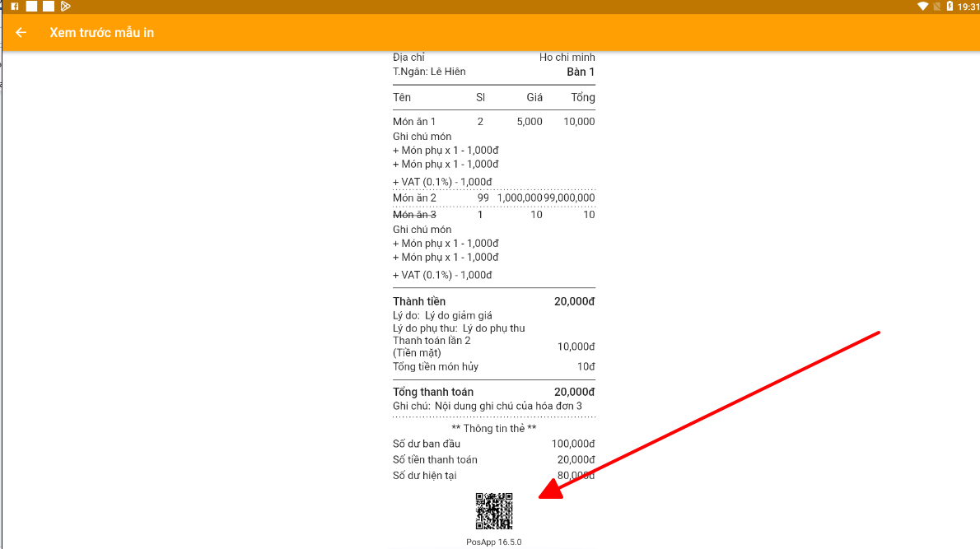Select the struck-through "Món ăn 3" item
The height and width of the screenshot is (549, 980).
pyautogui.click(x=414, y=215)
